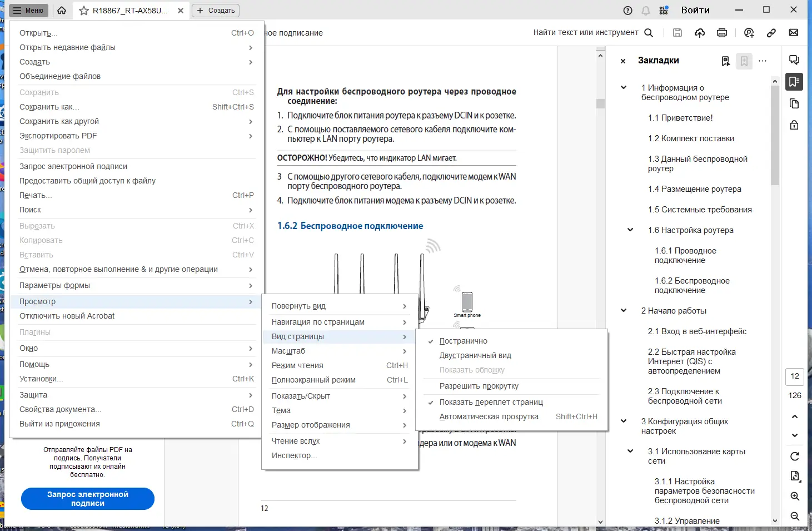Open bookmark 1.1 Приветствие!

click(680, 118)
